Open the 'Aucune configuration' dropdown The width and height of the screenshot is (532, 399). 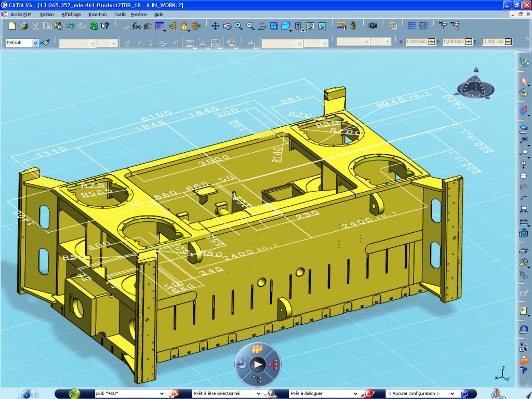click(452, 394)
